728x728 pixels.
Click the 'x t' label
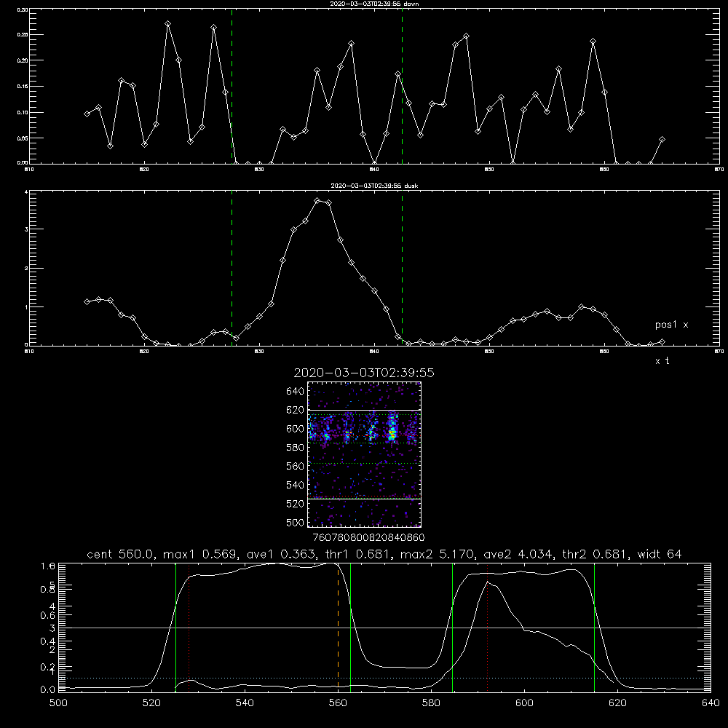(x=662, y=361)
